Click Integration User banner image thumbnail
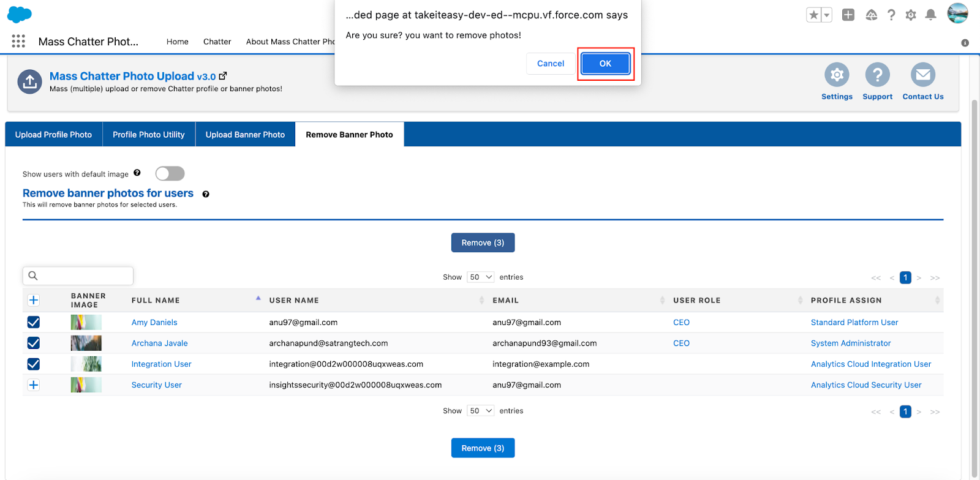980x480 pixels. pos(86,364)
